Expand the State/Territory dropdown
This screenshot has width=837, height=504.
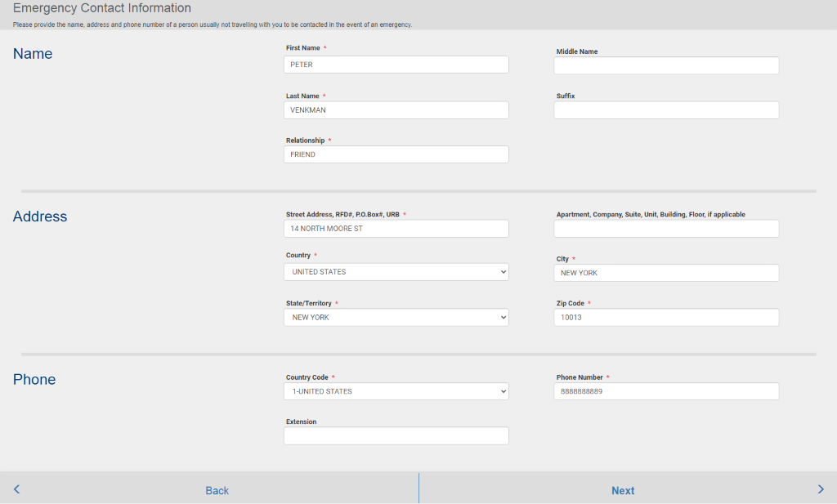(x=396, y=318)
